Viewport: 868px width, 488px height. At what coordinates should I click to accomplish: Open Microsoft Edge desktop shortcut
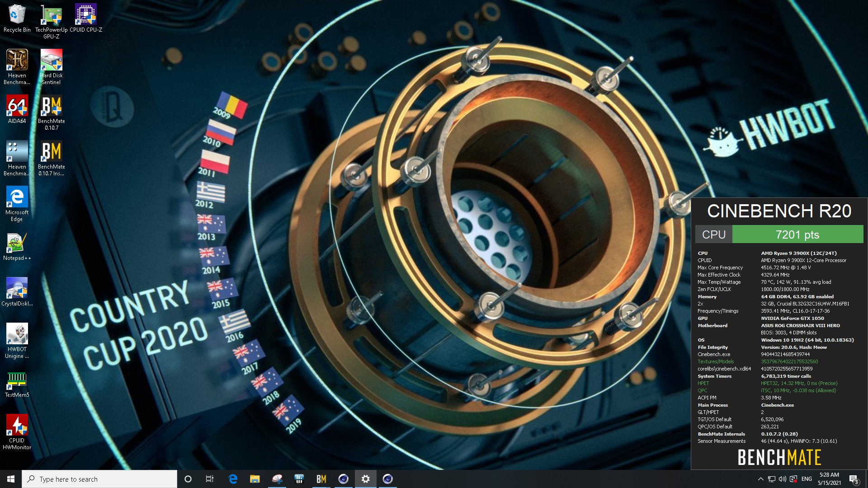tap(17, 204)
